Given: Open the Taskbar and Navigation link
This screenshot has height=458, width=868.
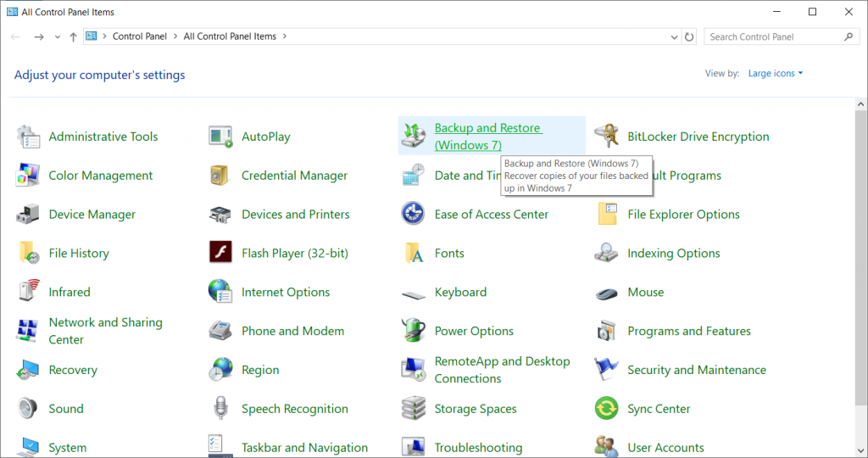Looking at the screenshot, I should click(x=304, y=448).
